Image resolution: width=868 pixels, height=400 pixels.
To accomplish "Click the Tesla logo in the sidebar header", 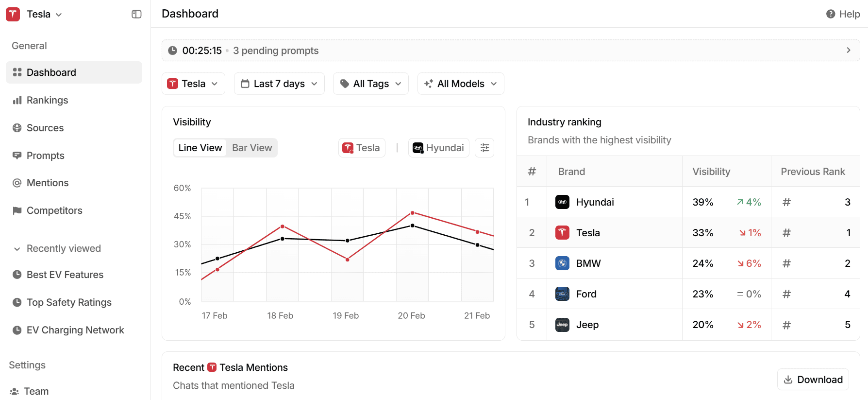I will (13, 14).
